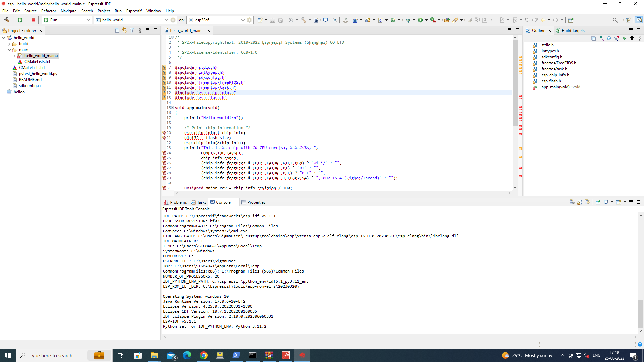Toggle Hide Static Members in Outline

[616, 38]
